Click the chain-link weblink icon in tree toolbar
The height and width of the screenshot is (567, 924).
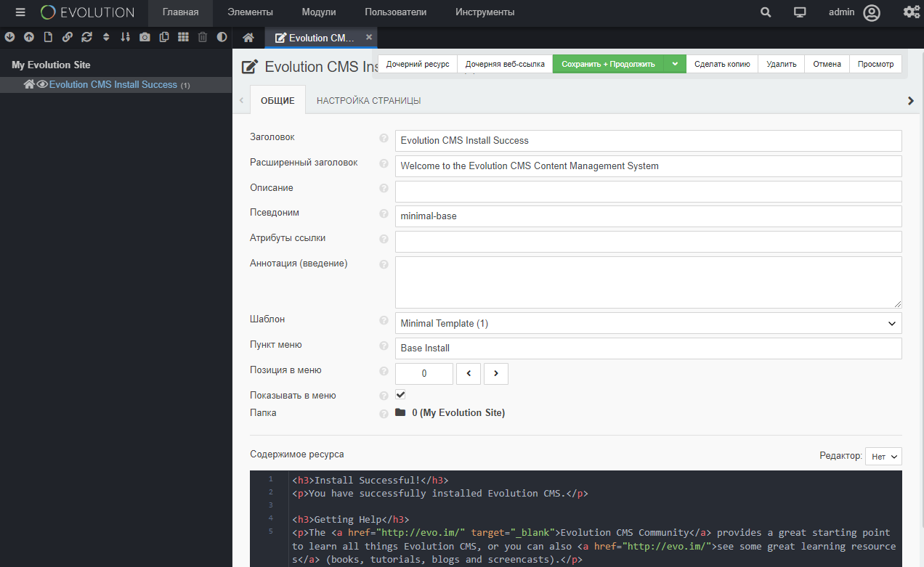point(68,37)
